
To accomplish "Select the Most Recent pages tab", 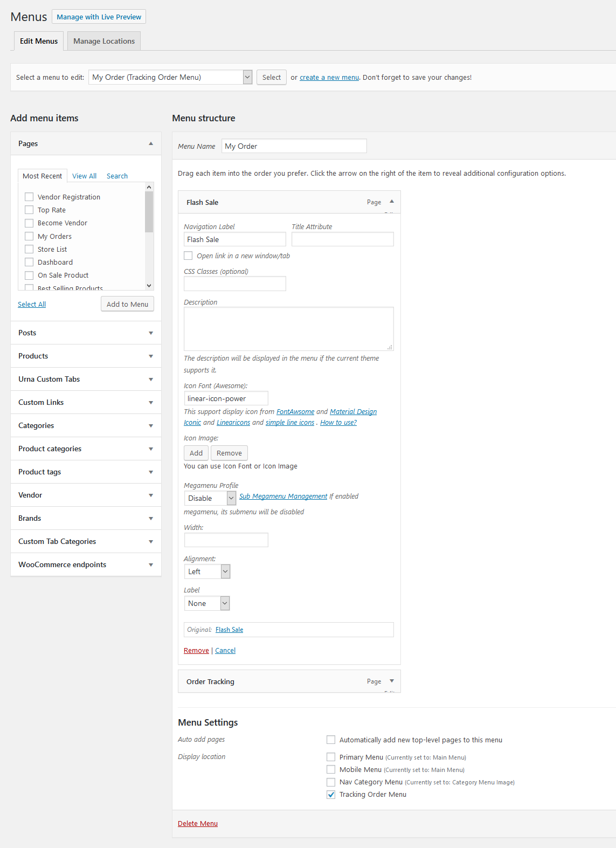I will click(x=43, y=176).
